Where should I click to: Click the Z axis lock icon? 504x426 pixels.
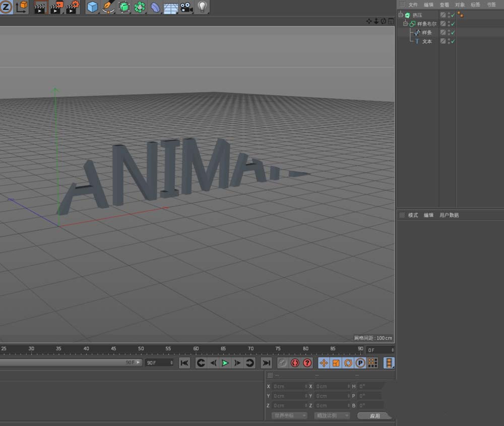pyautogui.click(x=6, y=7)
